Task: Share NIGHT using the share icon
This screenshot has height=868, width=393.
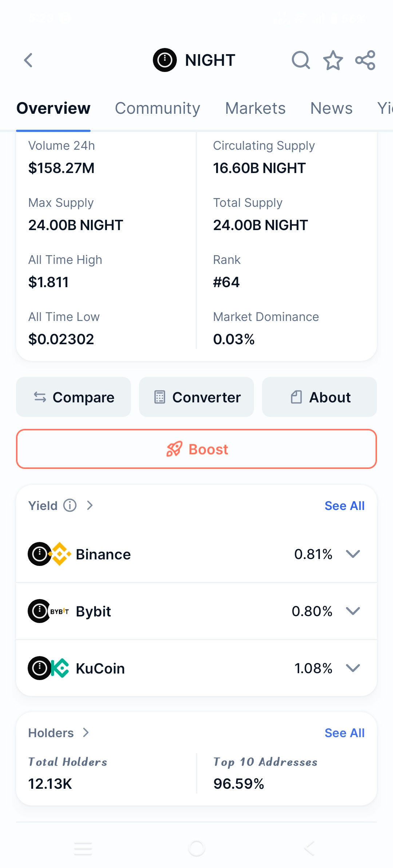Action: click(365, 60)
